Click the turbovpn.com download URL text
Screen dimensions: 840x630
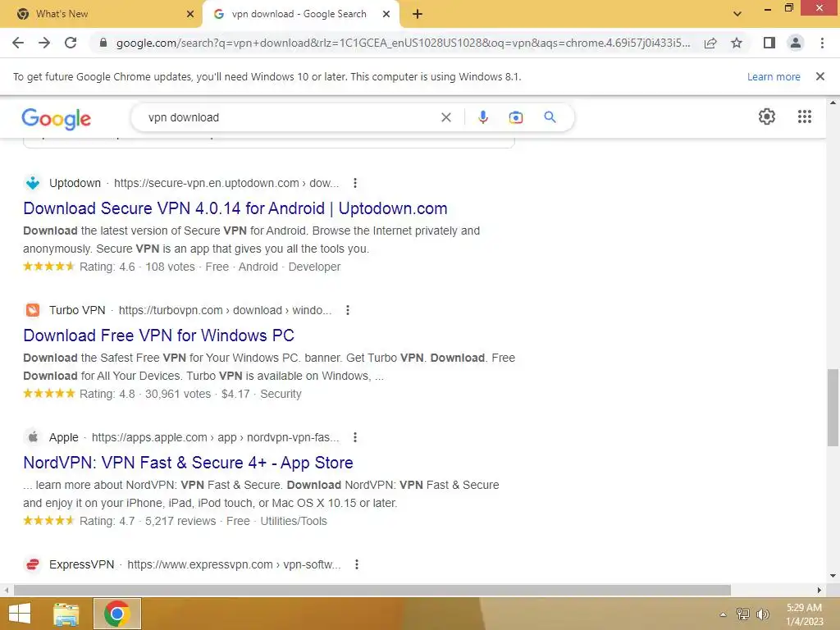point(225,310)
